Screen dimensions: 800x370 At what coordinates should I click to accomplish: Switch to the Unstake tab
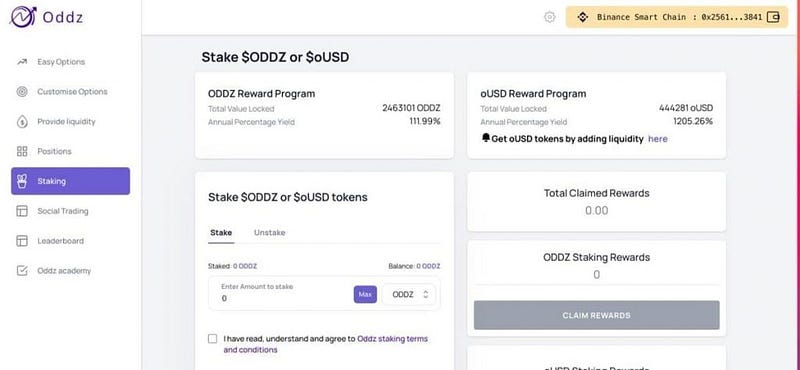click(x=269, y=233)
